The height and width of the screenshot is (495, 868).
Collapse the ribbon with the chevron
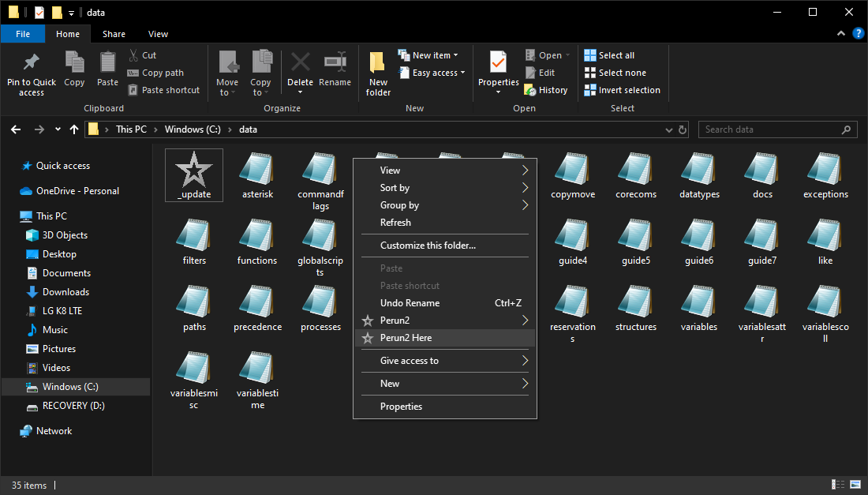(x=841, y=33)
